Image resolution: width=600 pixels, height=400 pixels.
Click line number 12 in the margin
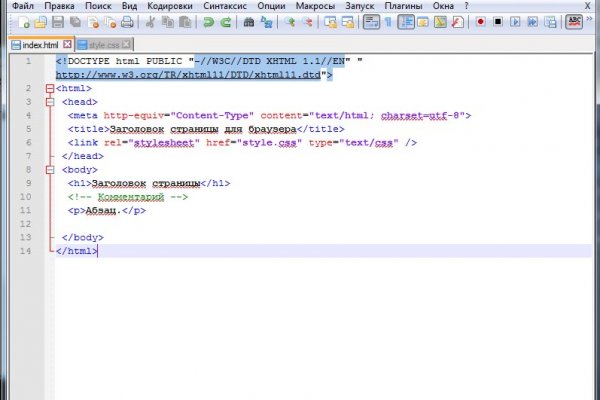coord(28,224)
